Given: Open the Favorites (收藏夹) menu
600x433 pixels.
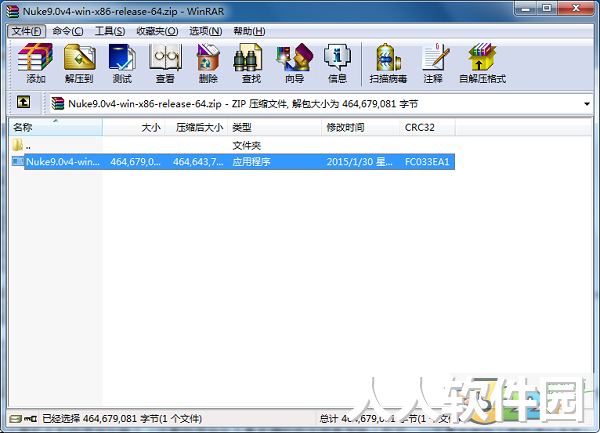Looking at the screenshot, I should 157,31.
